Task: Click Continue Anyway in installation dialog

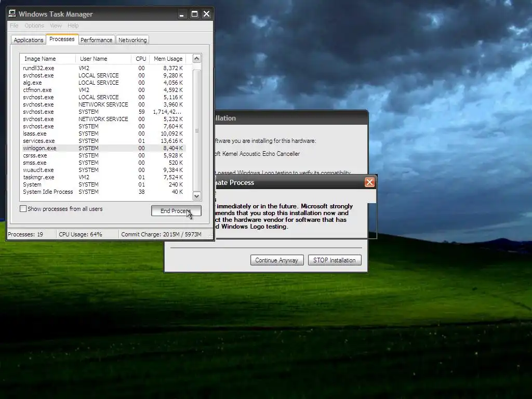Action: coord(277,260)
